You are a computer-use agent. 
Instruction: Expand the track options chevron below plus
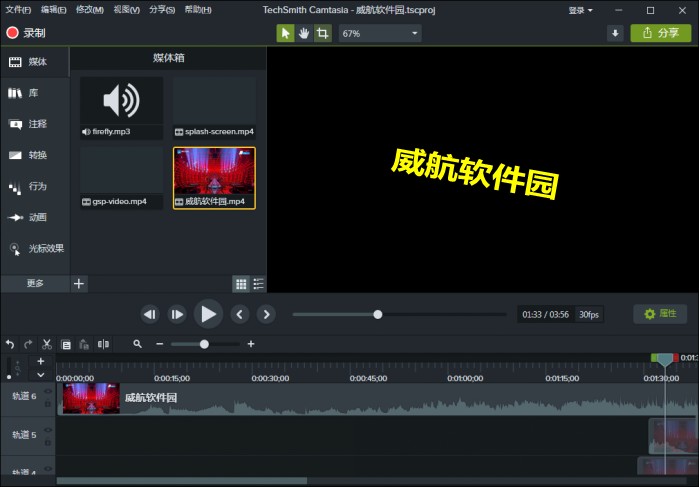(x=40, y=375)
